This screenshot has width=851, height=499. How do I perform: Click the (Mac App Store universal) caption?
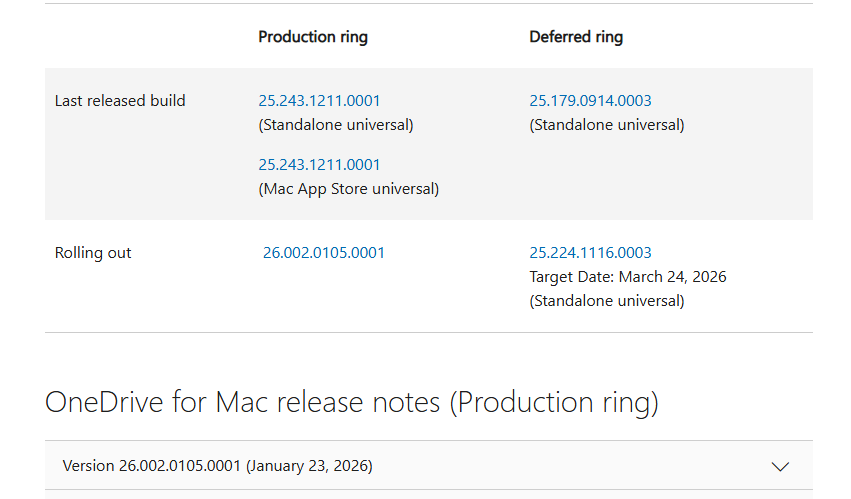(348, 189)
